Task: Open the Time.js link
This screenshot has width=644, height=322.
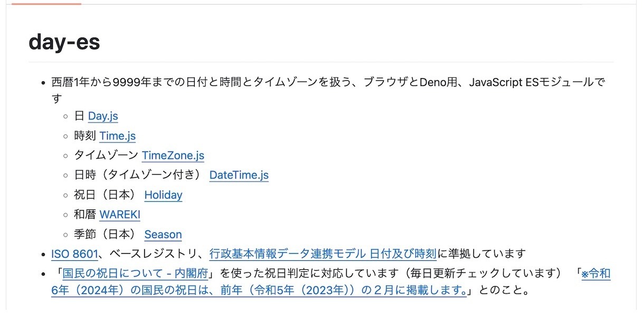Action: (x=117, y=136)
